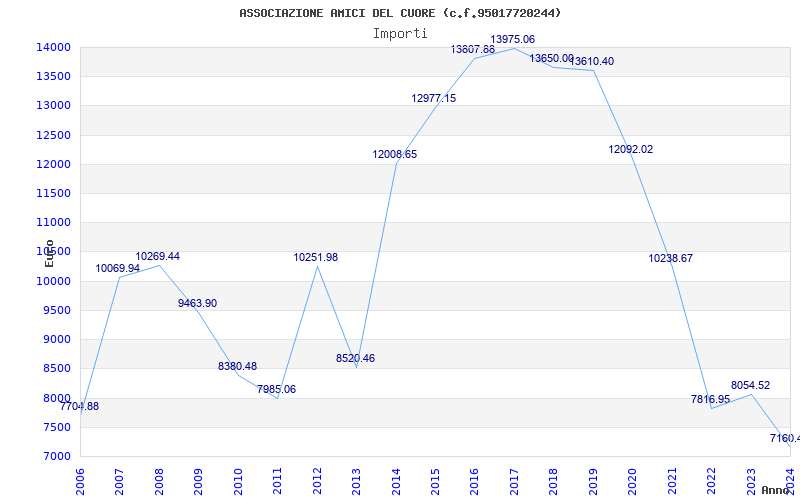800x500 pixels.
Task: Click the y-axis value 10000
Action: [53, 281]
